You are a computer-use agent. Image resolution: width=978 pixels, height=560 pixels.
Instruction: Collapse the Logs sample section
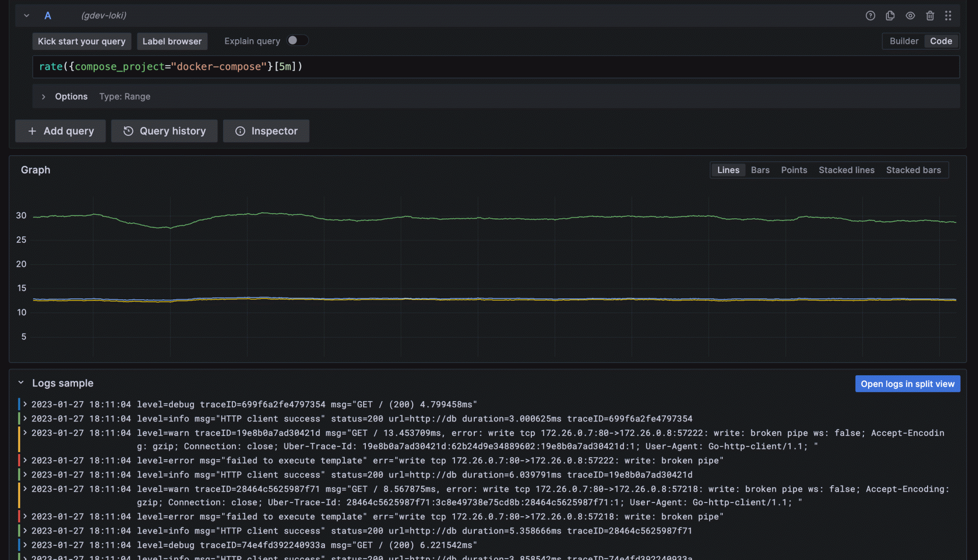tap(21, 382)
